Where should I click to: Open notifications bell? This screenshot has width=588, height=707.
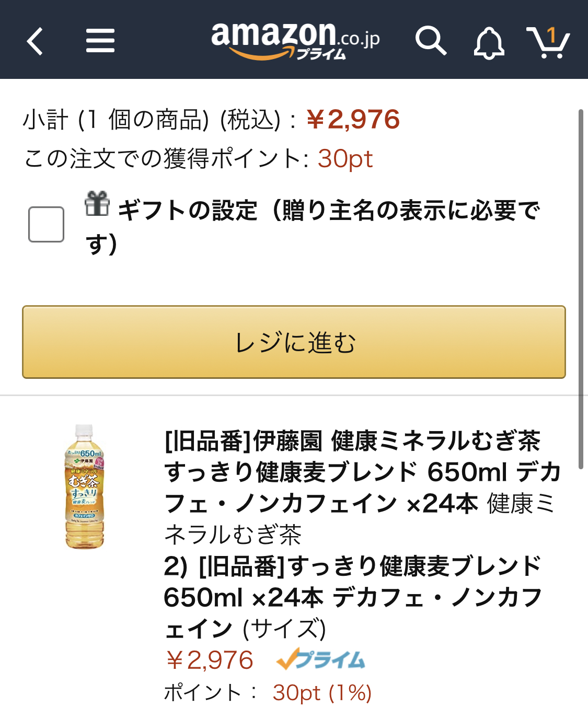tap(489, 43)
